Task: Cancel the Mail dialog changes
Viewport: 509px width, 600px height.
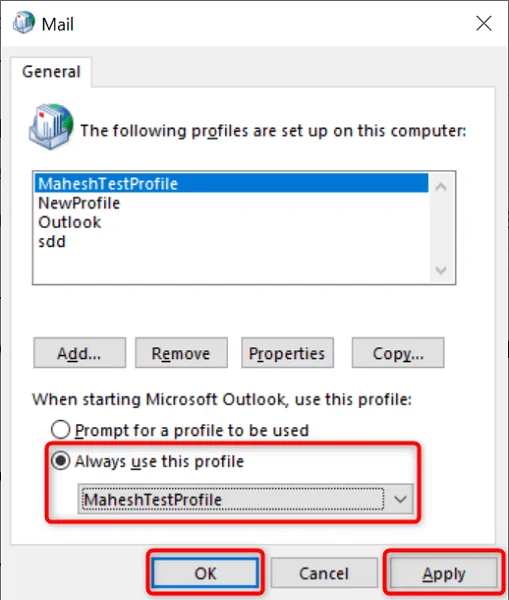Action: click(324, 573)
